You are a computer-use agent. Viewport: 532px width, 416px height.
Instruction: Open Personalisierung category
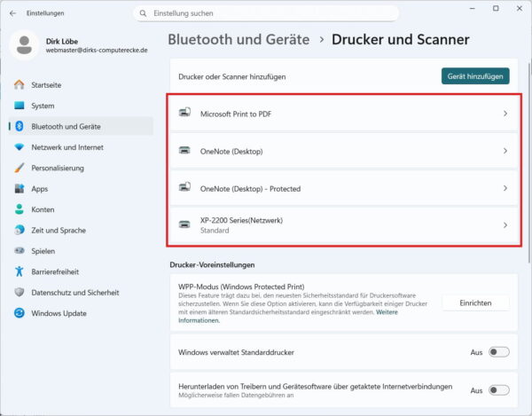tap(81, 168)
